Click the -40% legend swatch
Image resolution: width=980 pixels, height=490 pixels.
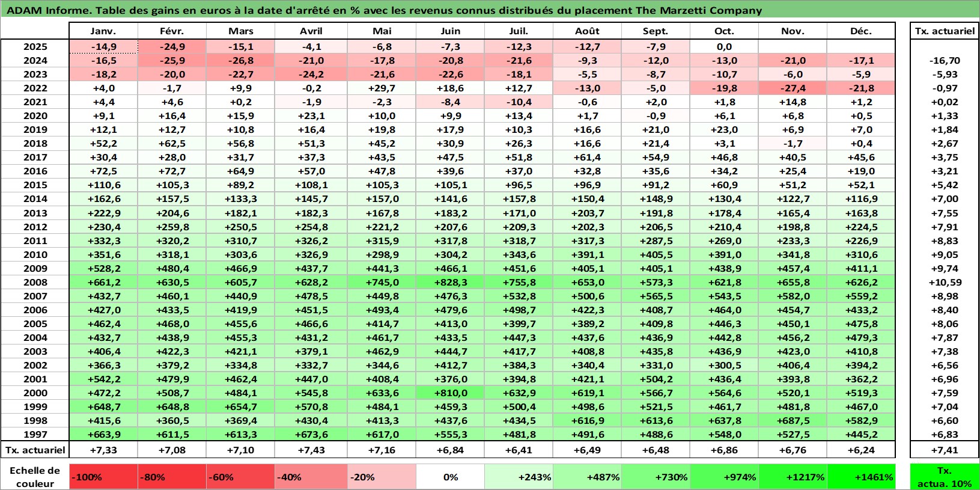(x=311, y=477)
